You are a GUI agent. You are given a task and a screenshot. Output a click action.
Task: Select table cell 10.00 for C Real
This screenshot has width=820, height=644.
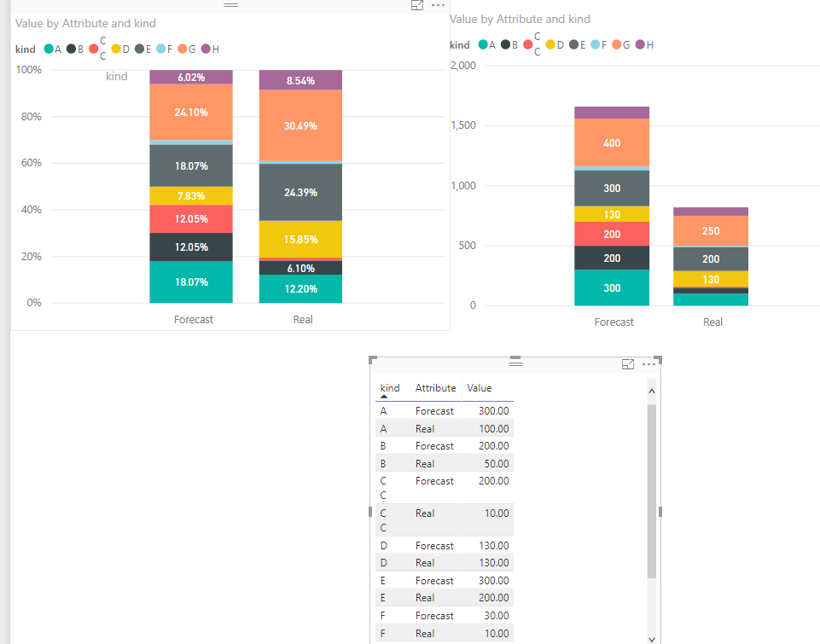(x=497, y=513)
